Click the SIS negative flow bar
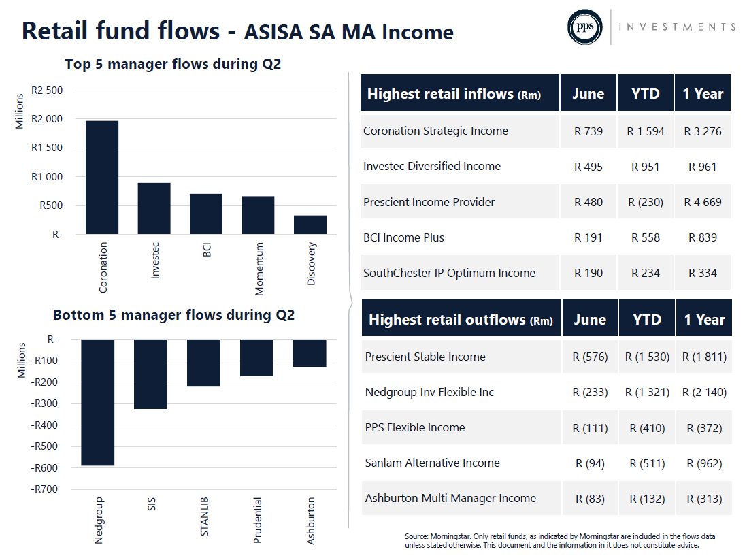Viewport: 747px width, 560px height. click(150, 374)
